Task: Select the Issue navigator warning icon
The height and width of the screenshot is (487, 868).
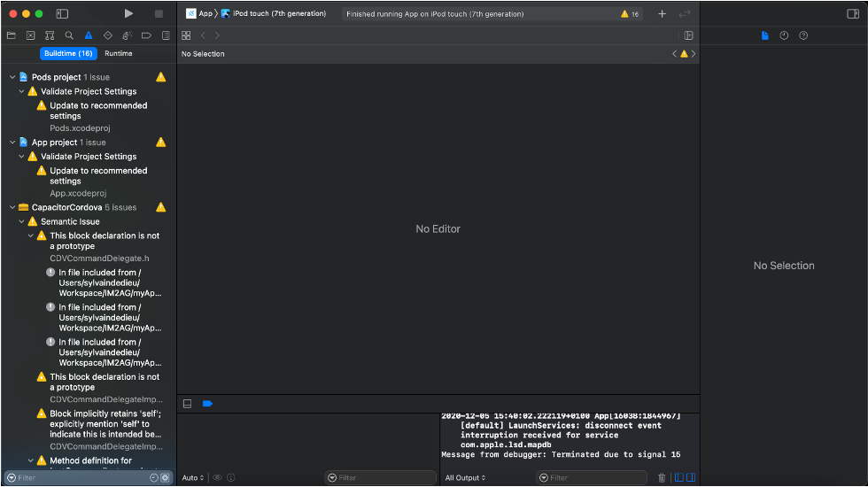Action: point(89,35)
